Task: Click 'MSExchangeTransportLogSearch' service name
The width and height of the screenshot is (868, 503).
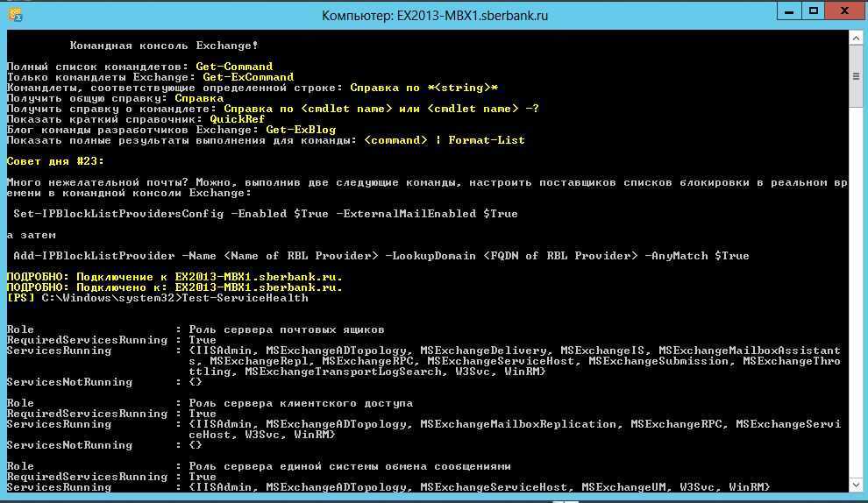Action: pos(343,372)
